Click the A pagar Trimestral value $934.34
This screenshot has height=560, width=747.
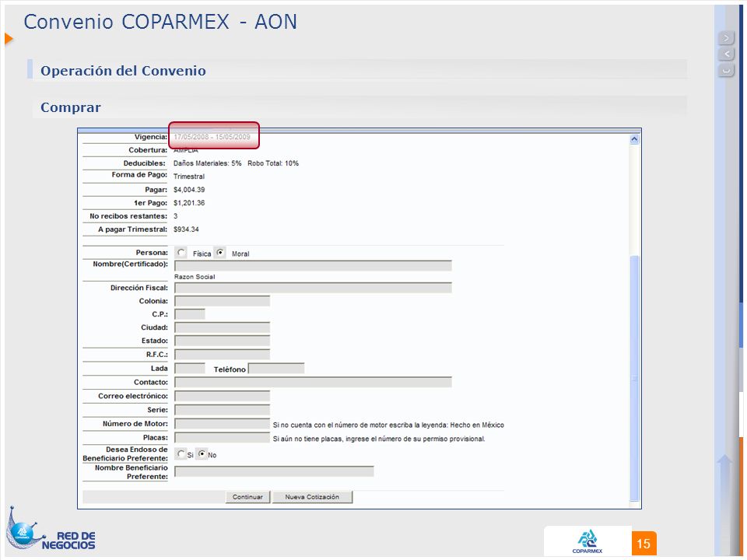186,229
